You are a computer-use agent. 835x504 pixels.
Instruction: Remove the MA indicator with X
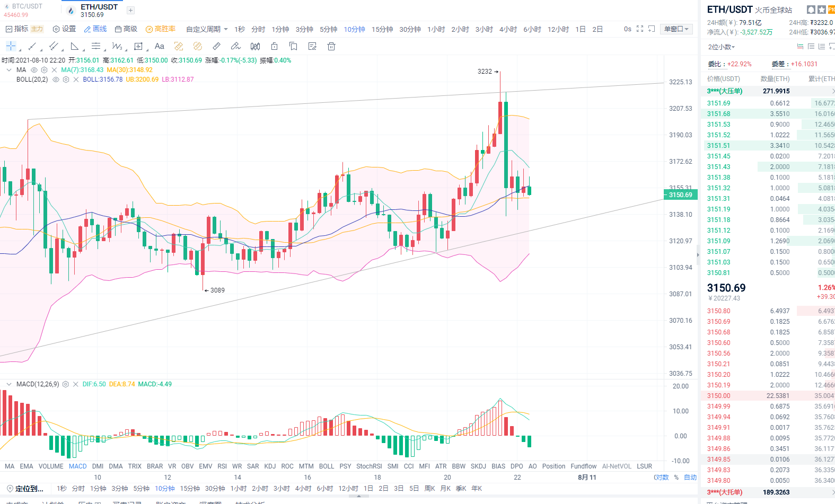click(54, 70)
